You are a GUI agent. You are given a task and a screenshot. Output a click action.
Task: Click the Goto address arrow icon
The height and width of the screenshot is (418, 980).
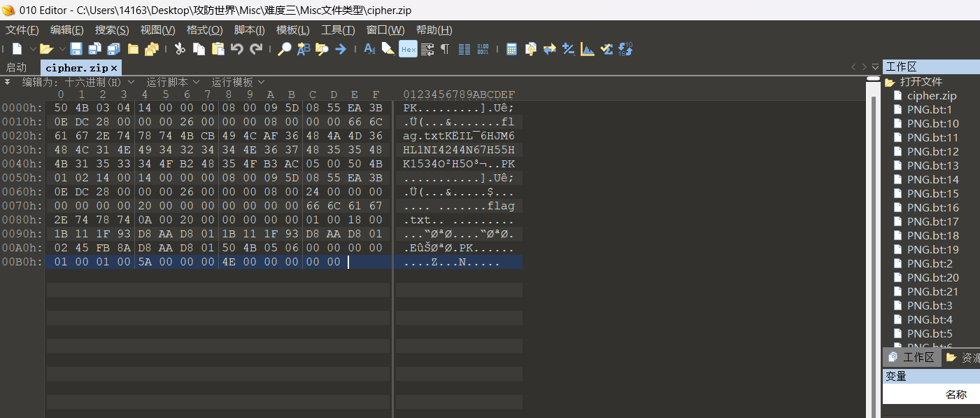(342, 49)
